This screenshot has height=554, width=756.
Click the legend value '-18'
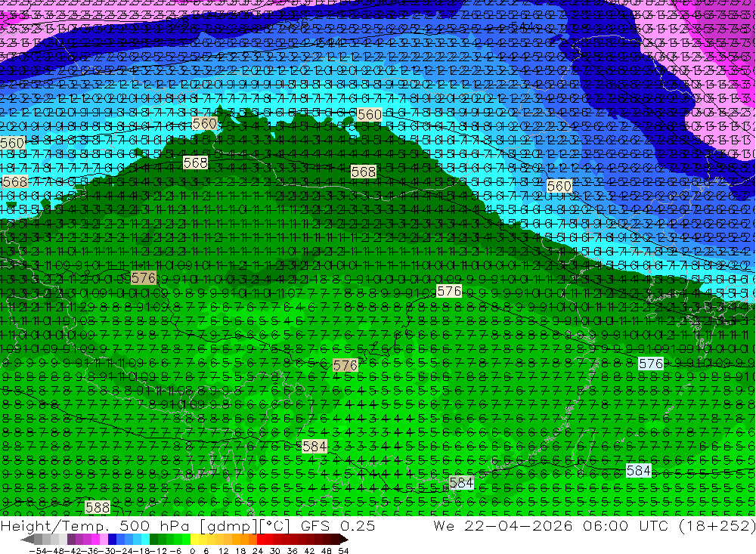click(141, 551)
